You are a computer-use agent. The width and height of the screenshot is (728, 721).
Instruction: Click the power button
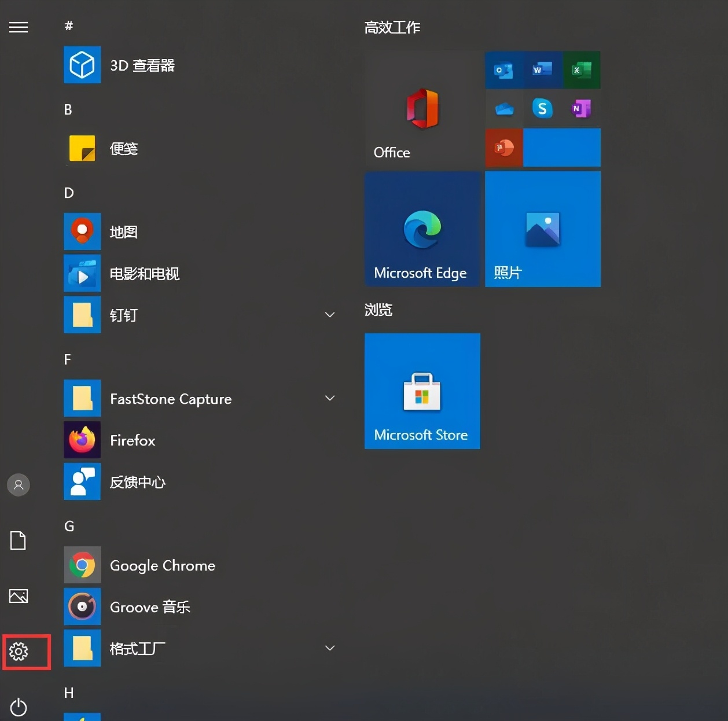[x=18, y=707]
